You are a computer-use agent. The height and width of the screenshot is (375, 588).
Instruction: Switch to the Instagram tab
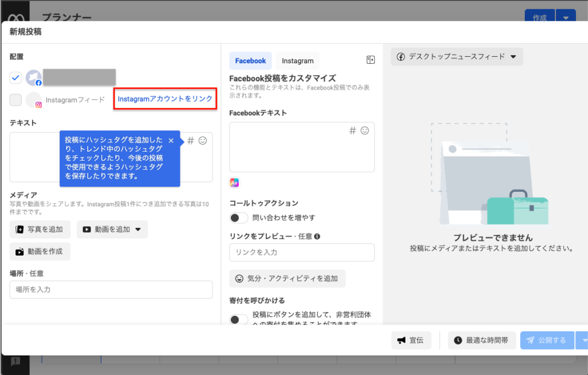298,61
